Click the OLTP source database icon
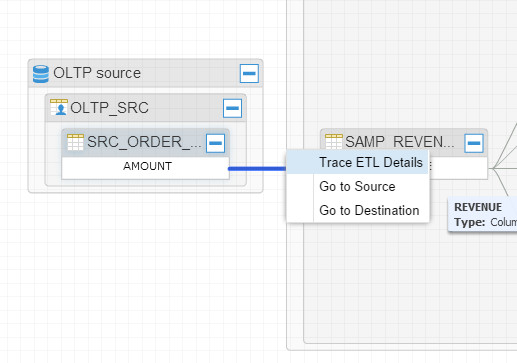Viewport: 517px width, 363px height. pos(41,74)
